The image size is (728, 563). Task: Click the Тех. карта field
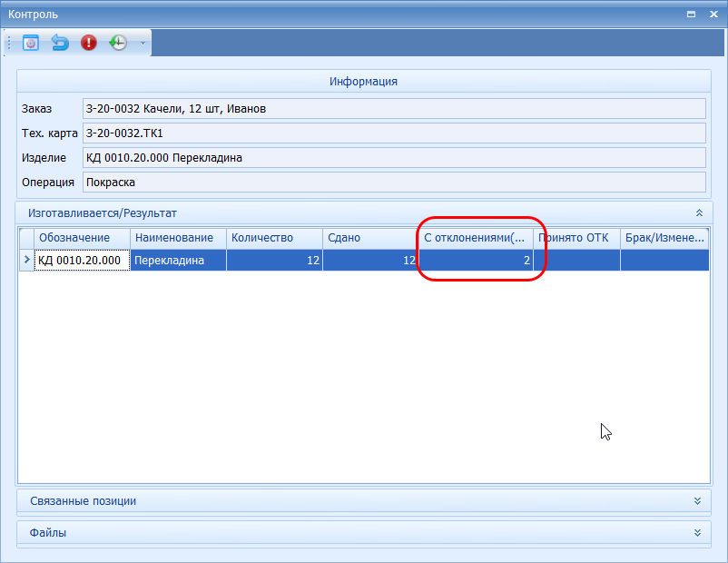point(393,133)
